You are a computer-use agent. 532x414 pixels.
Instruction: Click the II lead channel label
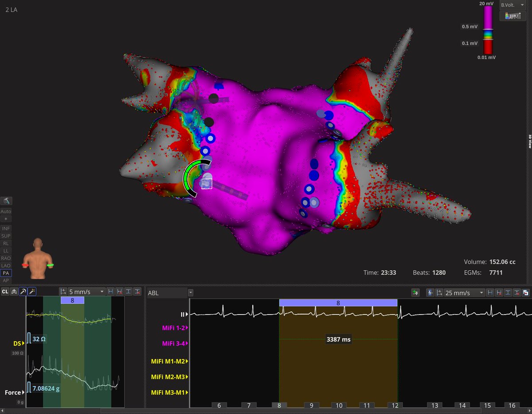pos(184,314)
